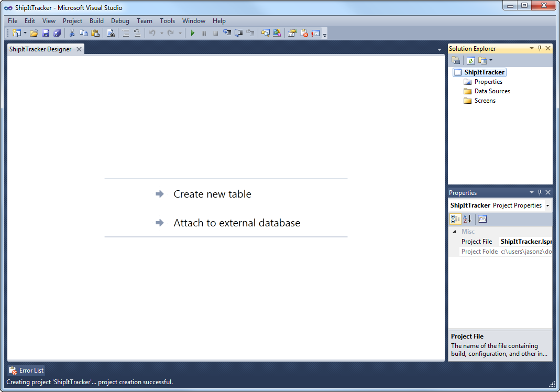Click the Cut icon on the toolbar
Viewport: 560px width, 392px height.
72,32
